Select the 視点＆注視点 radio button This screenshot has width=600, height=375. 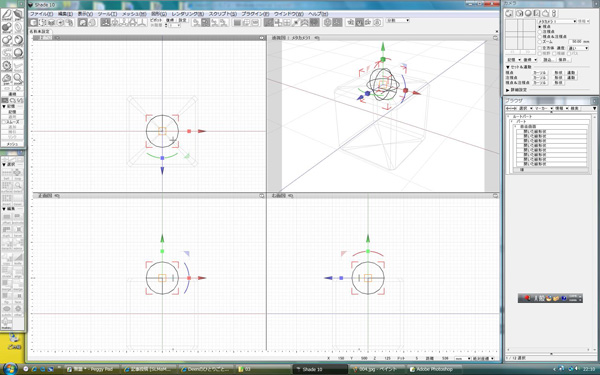click(540, 37)
